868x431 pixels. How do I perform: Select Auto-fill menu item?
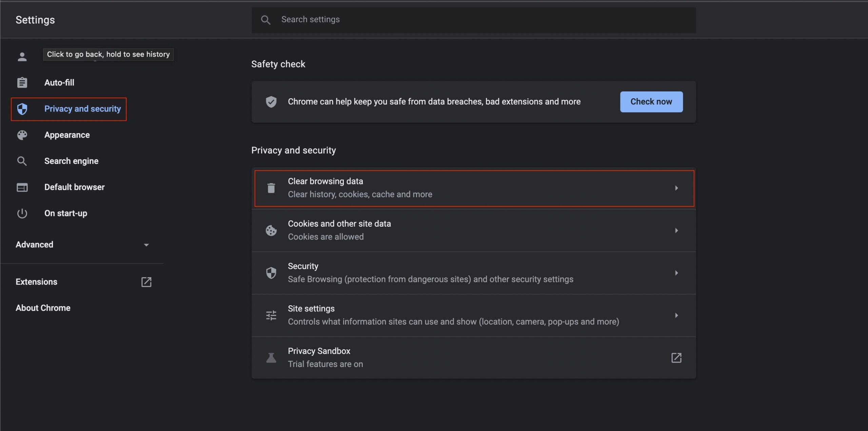pos(59,82)
